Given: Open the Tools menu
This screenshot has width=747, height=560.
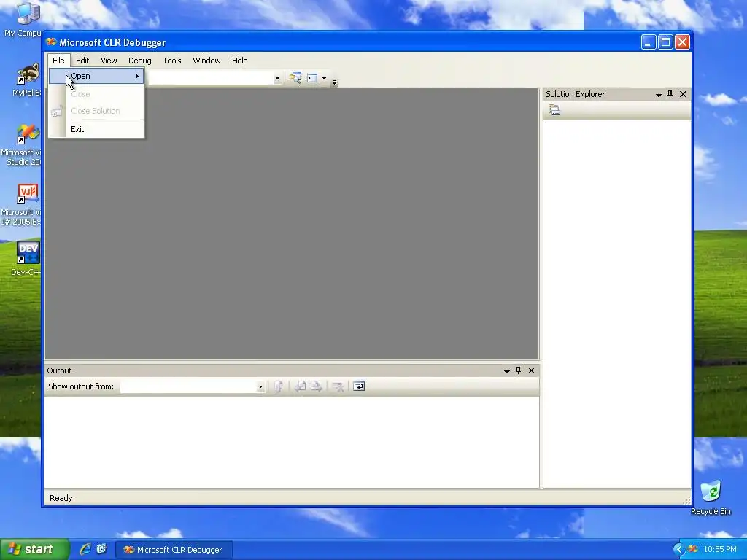Looking at the screenshot, I should coord(172,61).
